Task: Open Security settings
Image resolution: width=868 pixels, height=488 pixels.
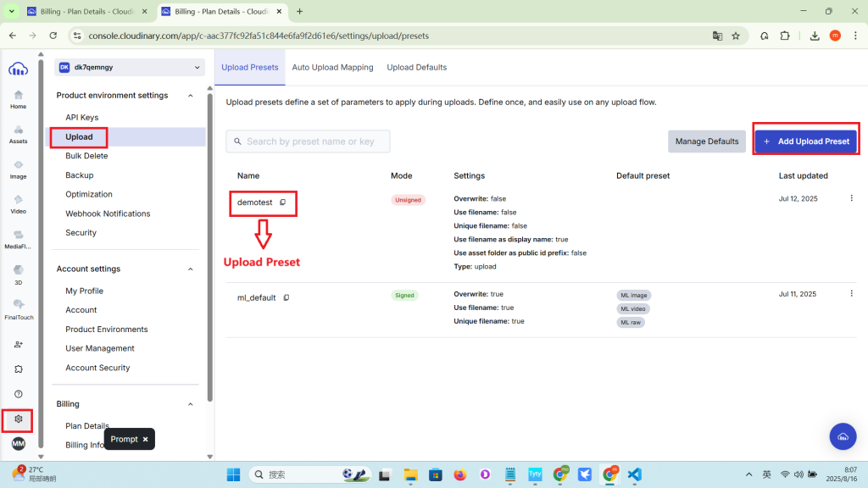Action: click(x=81, y=232)
